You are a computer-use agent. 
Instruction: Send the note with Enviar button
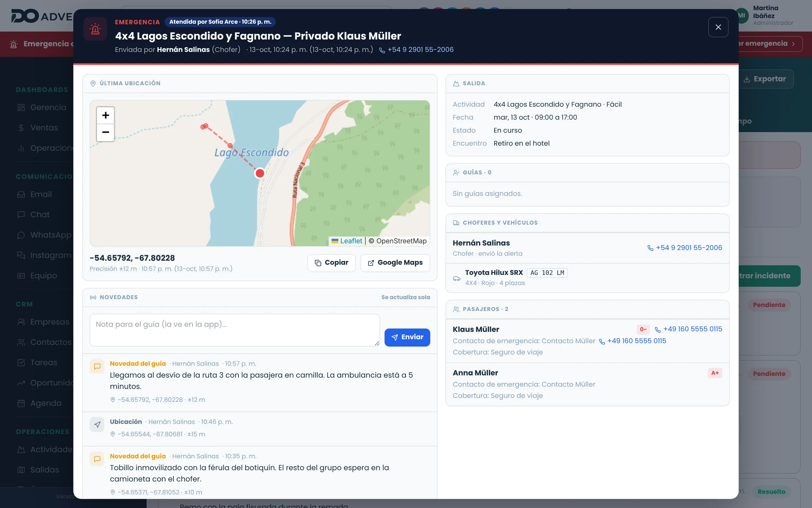coord(407,337)
